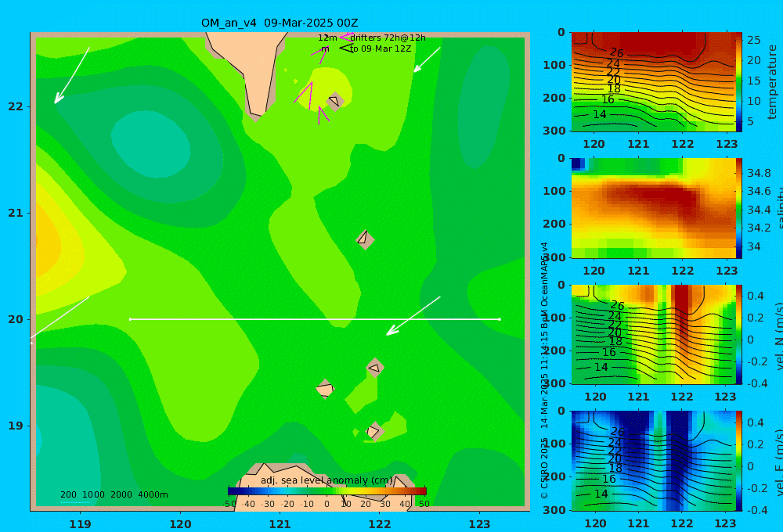This screenshot has width=783, height=532.
Task: Click the magenta drifter arrow in the legend
Action: 346,37
